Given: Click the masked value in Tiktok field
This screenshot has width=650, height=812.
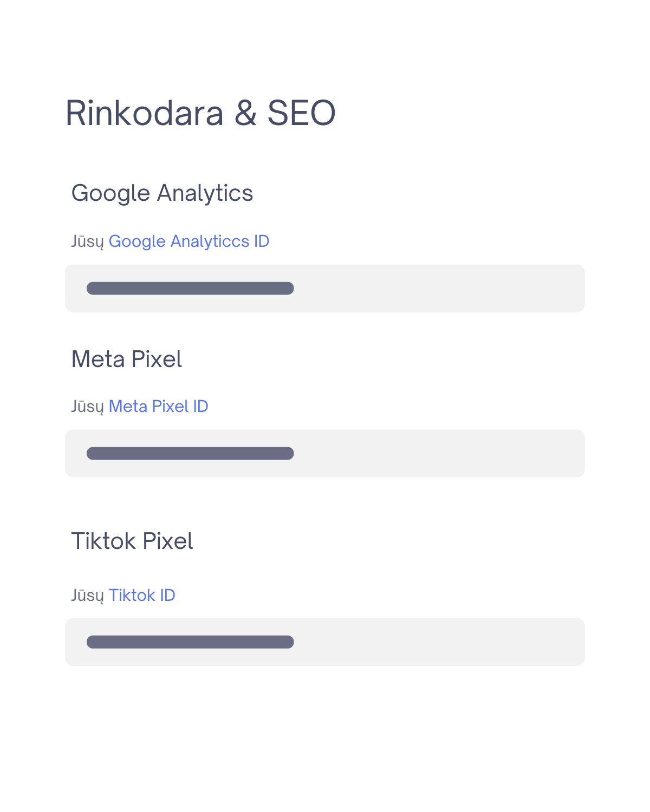Looking at the screenshot, I should click(x=190, y=642).
